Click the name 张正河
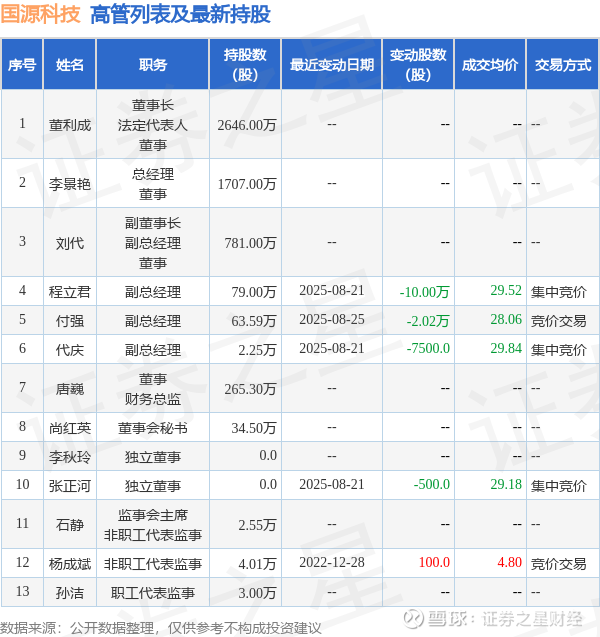The height and width of the screenshot is (637, 600). [70, 486]
